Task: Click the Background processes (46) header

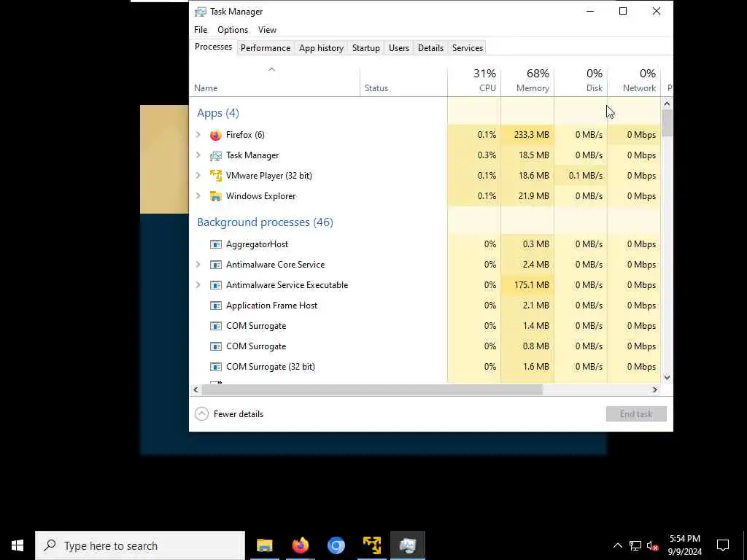Action: 265,222
